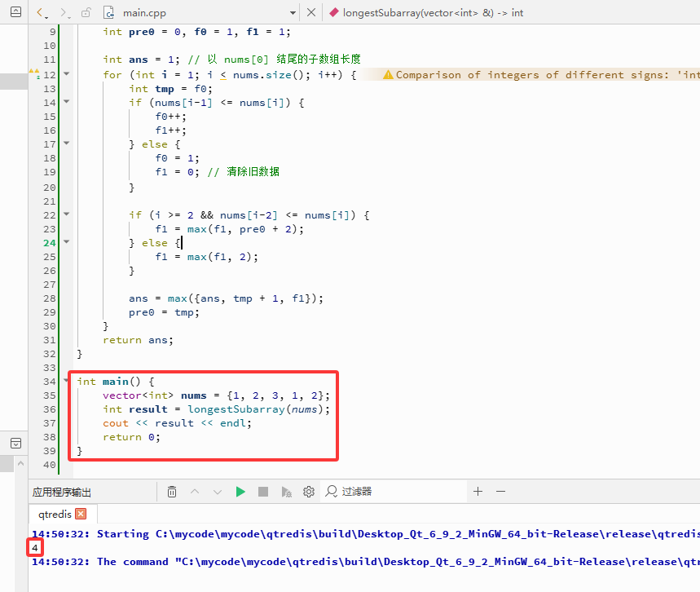The width and height of the screenshot is (700, 592).
Task: Click the output result value 4
Action: (x=35, y=548)
